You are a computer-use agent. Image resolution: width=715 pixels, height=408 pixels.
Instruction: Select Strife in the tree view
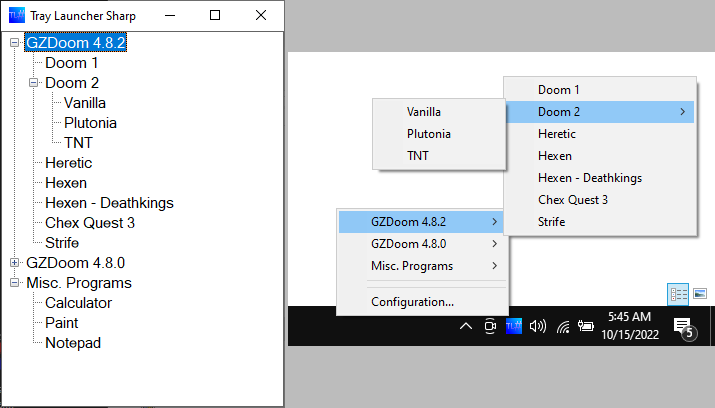click(62, 243)
